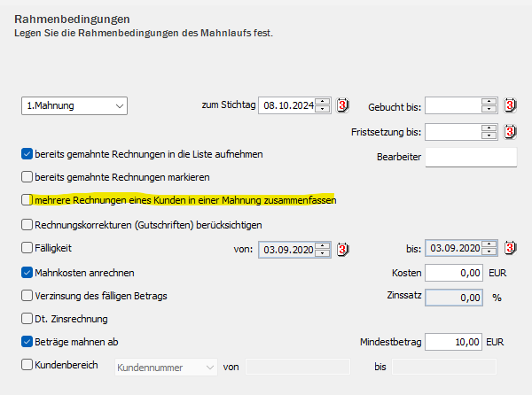Focus the Mindestbetrag input field
This screenshot has width=532, height=395.
pyautogui.click(x=454, y=341)
